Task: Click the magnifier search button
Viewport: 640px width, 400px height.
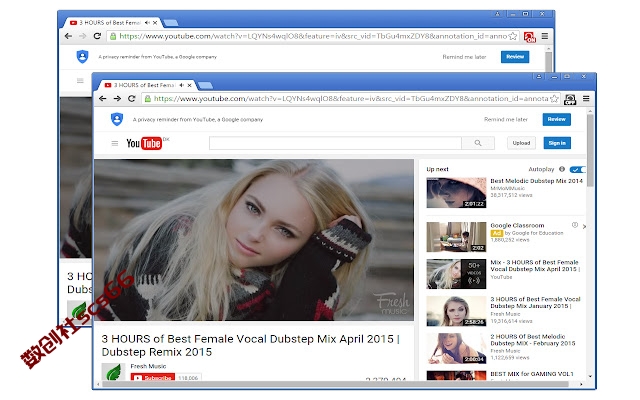Action: point(478,143)
